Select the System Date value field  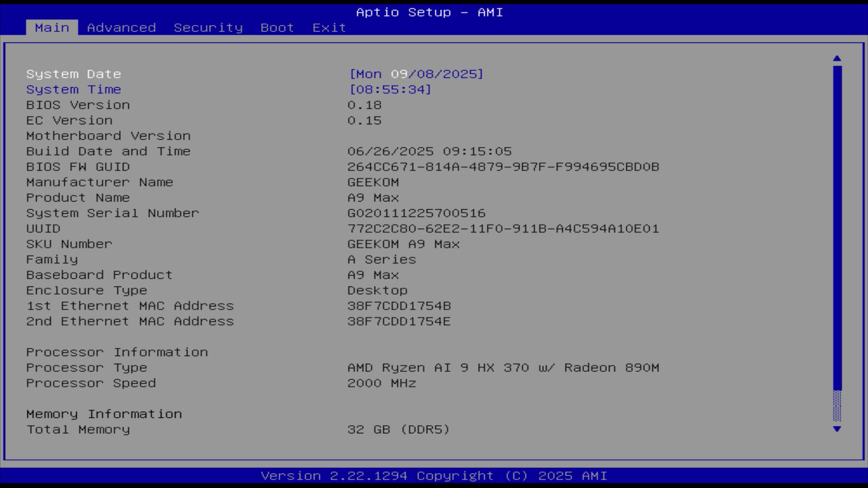pyautogui.click(x=416, y=74)
